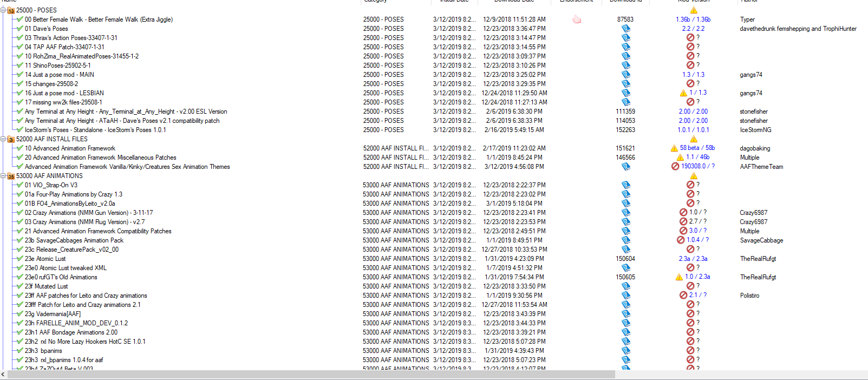Open version link 2.3a / 2.3a for Atomic Lust
868x380 pixels.
point(693,259)
